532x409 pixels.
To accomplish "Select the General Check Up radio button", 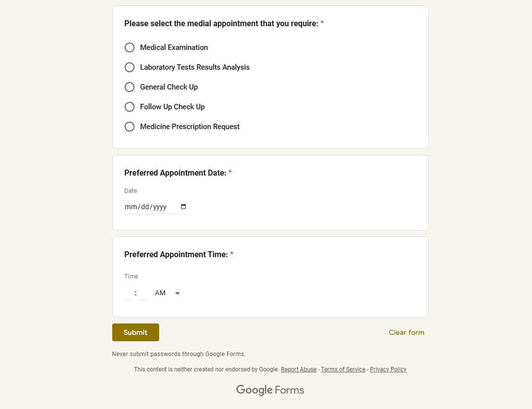I will tap(130, 87).
